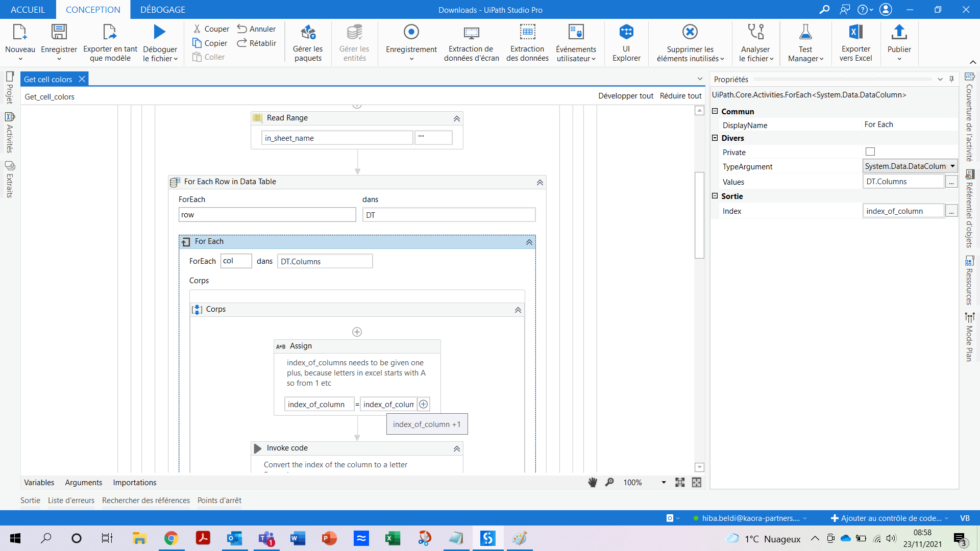Click Analyser le fichier
The height and width of the screenshot is (551, 980).
point(756,43)
